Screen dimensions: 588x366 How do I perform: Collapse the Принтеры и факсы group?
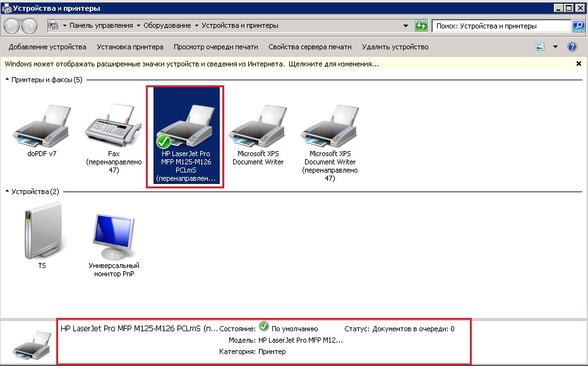(x=7, y=79)
